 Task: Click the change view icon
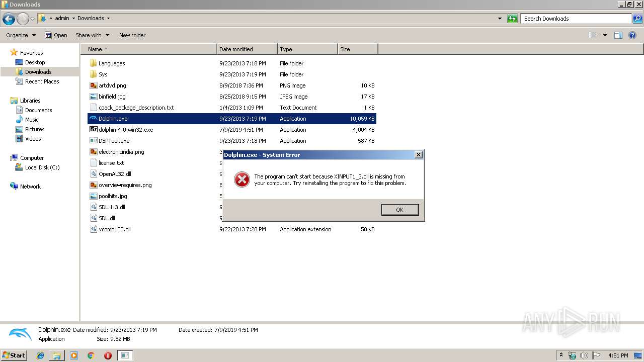pos(593,35)
